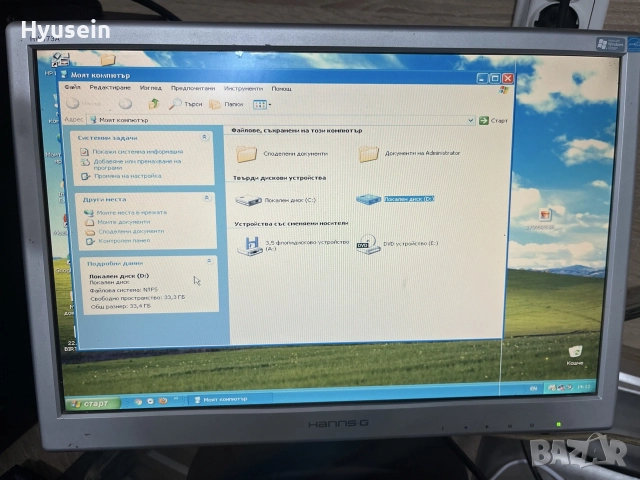Click Покажи системна информация link
Image resolution: width=640 pixels, height=480 pixels.
[x=138, y=152]
